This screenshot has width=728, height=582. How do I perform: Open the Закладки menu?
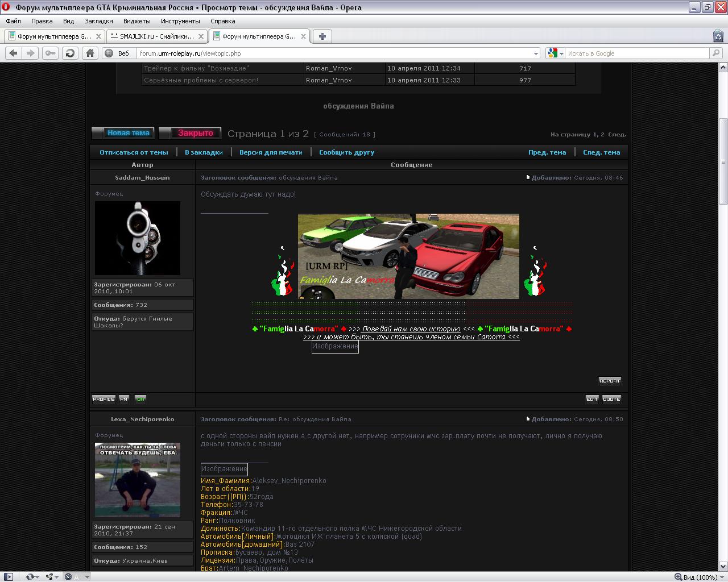coord(98,21)
